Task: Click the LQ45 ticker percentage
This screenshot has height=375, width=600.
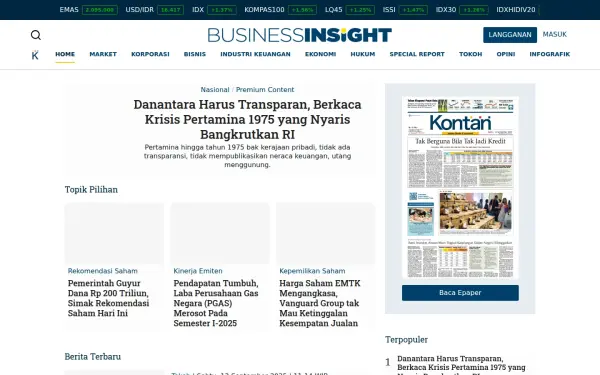Action: pos(360,10)
